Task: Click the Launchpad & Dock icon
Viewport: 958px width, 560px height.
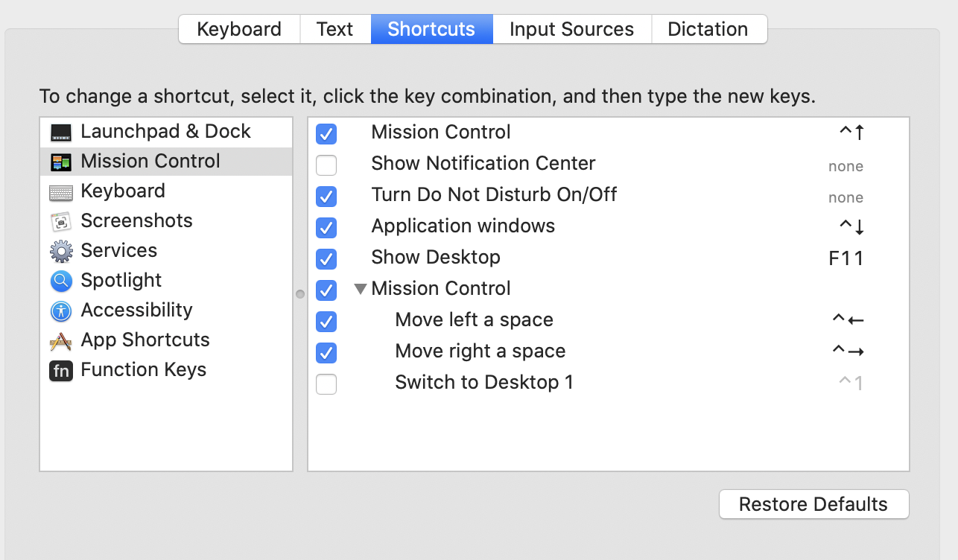Action: tap(61, 133)
